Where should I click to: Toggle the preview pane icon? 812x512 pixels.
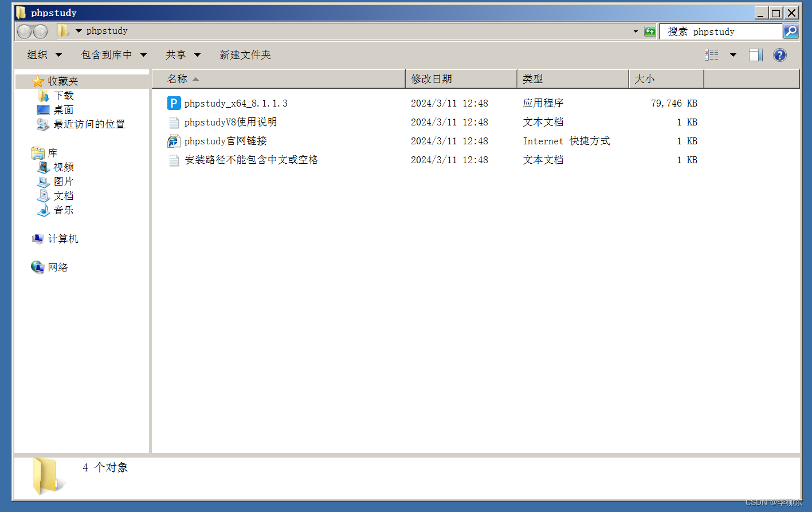[756, 55]
